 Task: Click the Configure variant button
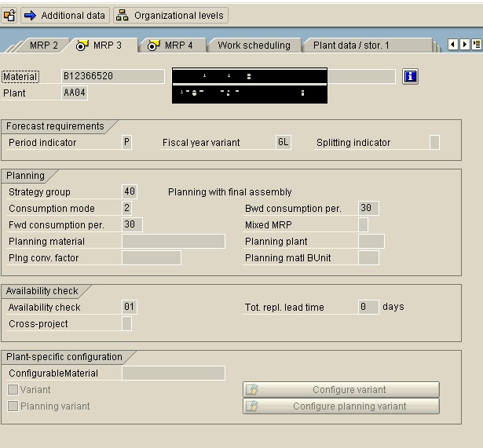(x=341, y=389)
